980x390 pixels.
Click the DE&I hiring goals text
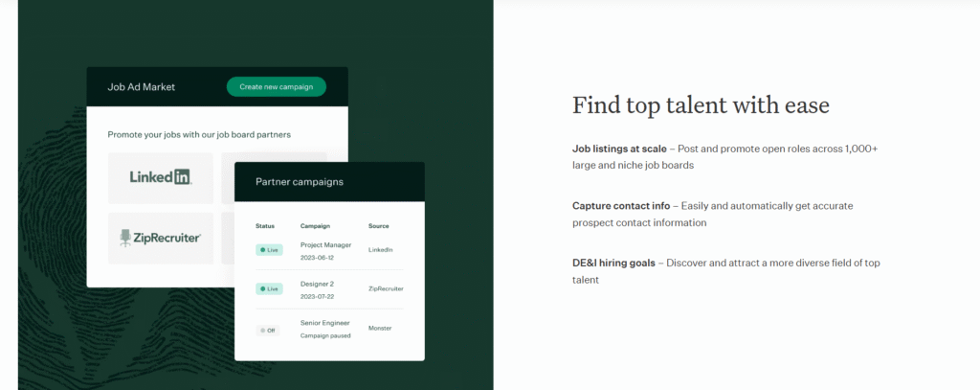(613, 263)
